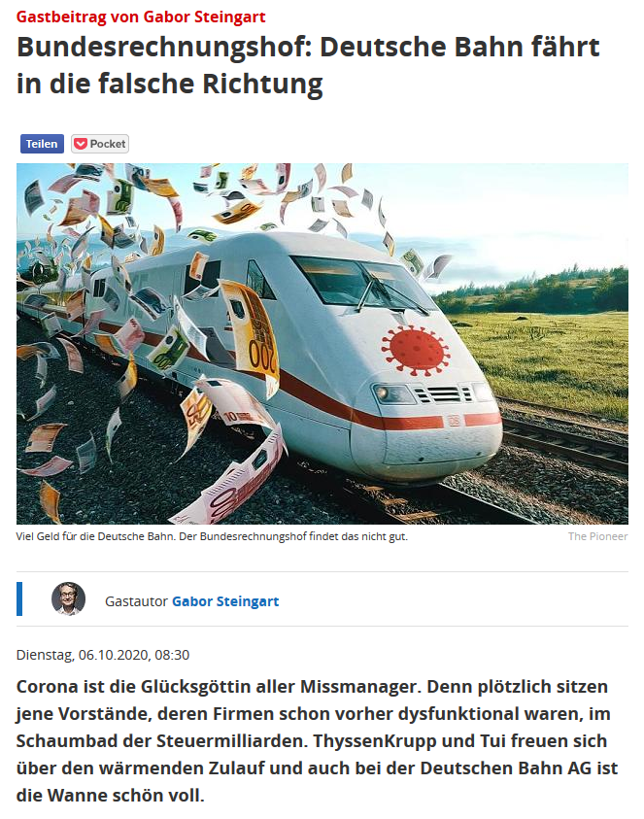Click the red Gastbeitrag von Gabor Steingart kicker
Screen dimensions: 644x819
point(141,17)
